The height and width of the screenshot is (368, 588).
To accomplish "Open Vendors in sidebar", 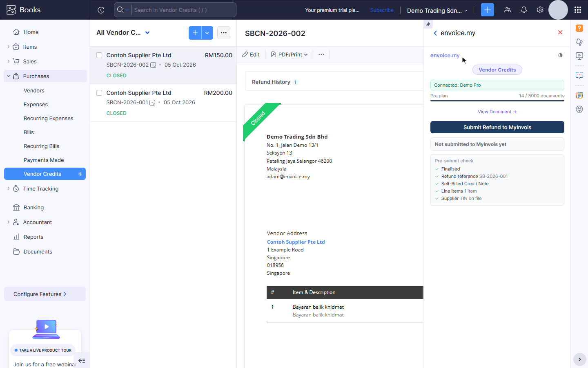I will (34, 90).
